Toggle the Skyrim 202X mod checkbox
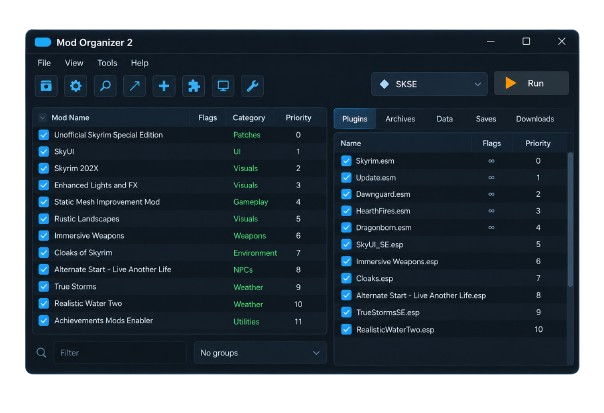 44,168
